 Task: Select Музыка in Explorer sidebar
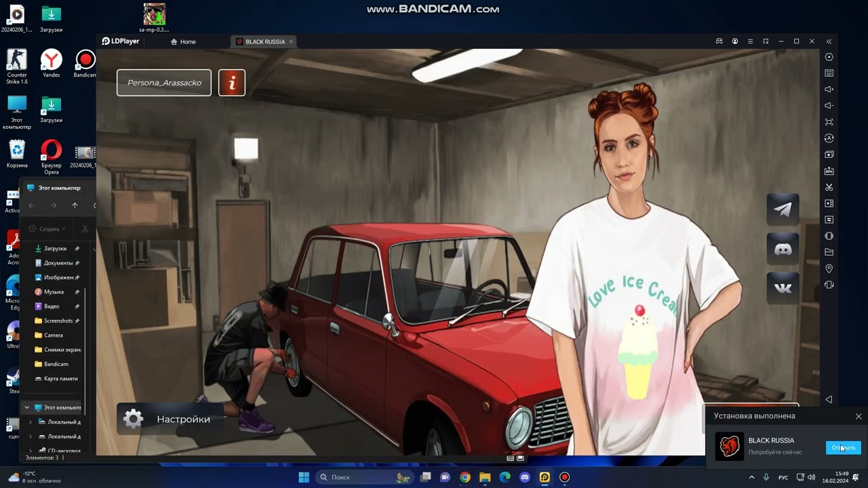(x=54, y=291)
